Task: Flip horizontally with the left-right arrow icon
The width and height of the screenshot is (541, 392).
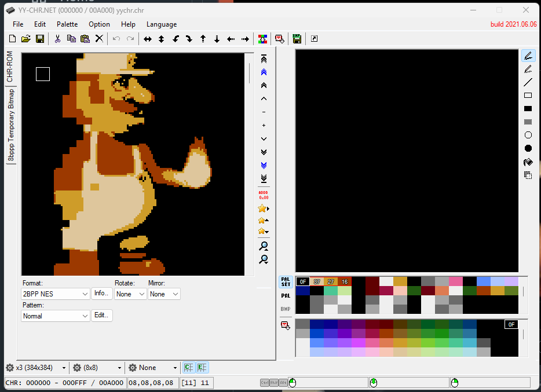Action: point(148,39)
